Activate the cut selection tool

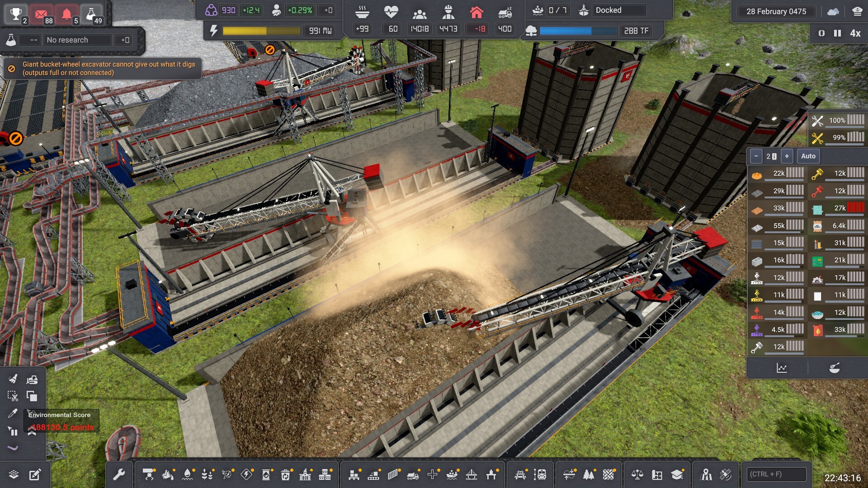pos(13,396)
